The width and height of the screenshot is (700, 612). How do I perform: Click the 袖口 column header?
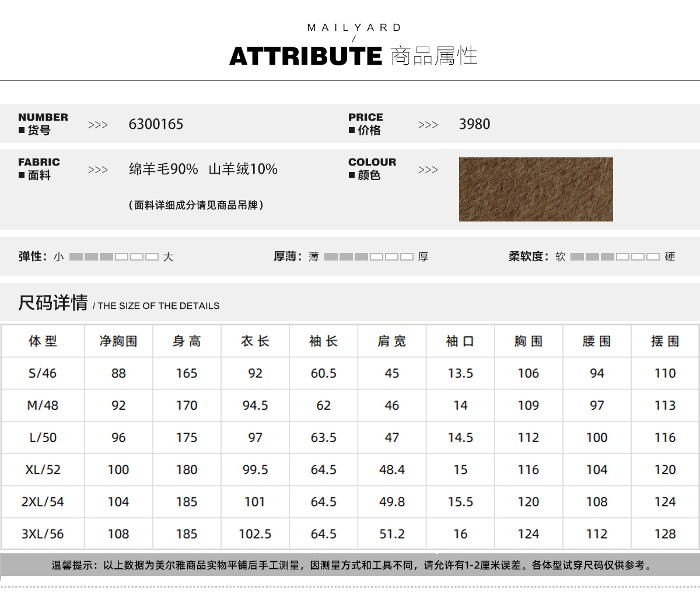460,341
